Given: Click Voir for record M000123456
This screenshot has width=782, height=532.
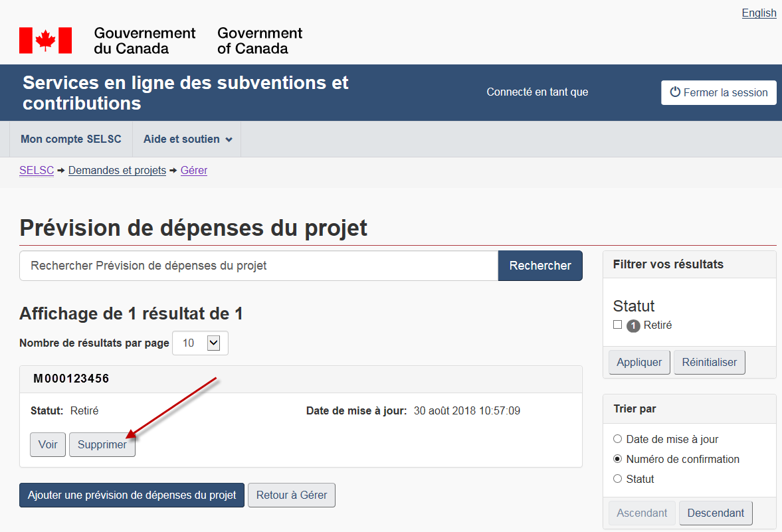Looking at the screenshot, I should 48,445.
